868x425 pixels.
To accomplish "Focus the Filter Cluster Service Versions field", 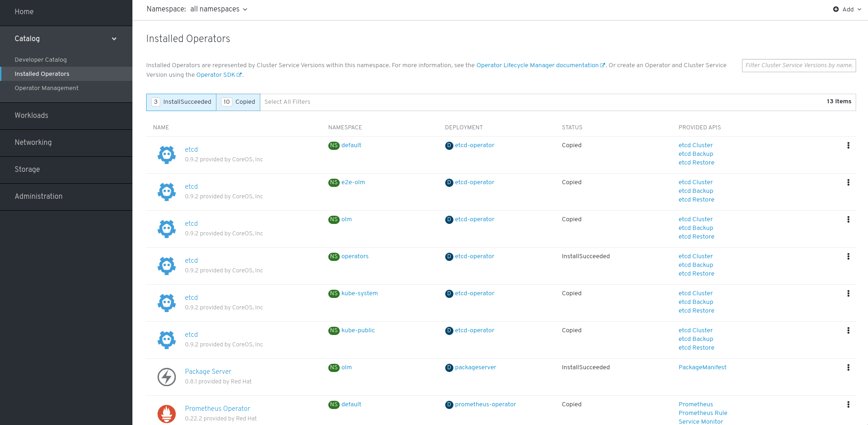I will pos(799,65).
